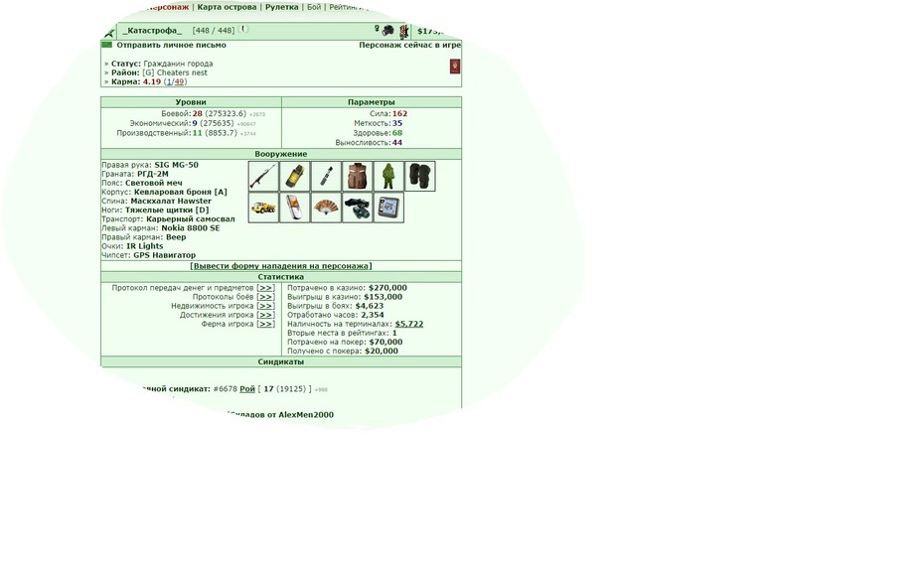
Task: Click the Меткость value 35
Action: click(397, 123)
